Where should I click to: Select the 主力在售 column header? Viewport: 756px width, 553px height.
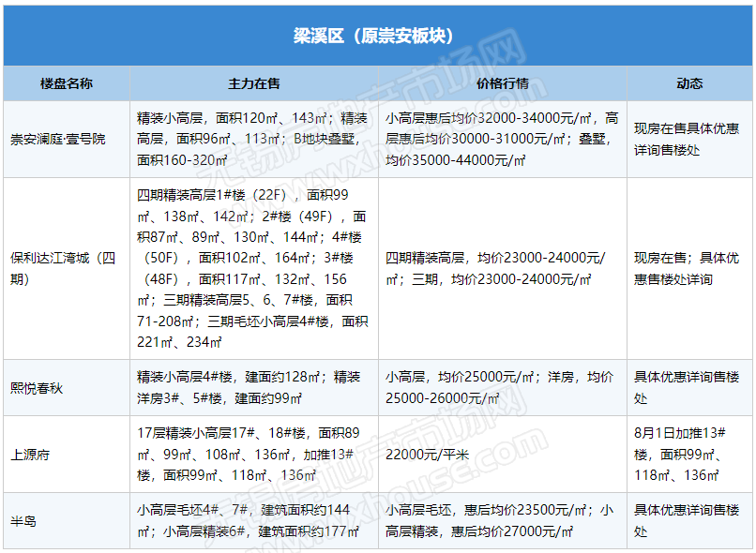click(254, 83)
